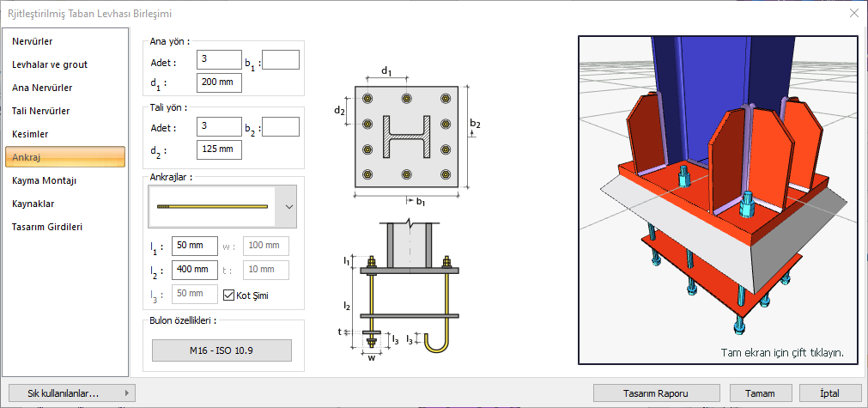Click the Tali yön Adet field
The width and height of the screenshot is (868, 408).
[219, 127]
